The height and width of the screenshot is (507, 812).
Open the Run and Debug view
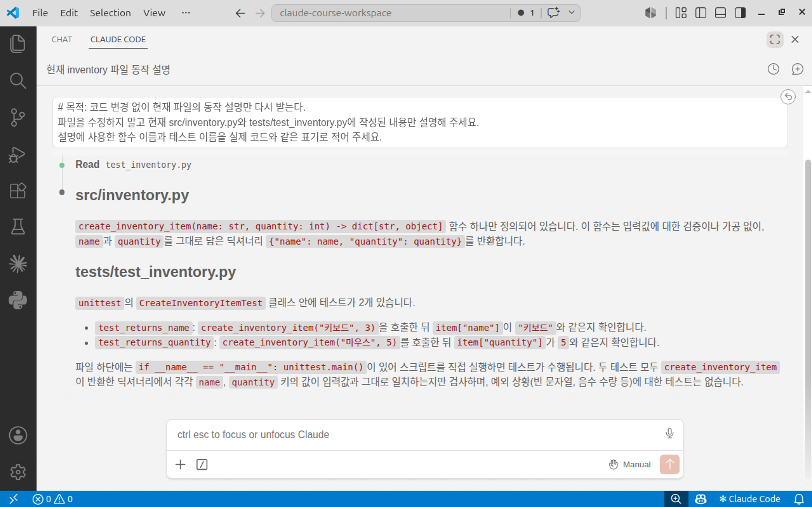(18, 154)
